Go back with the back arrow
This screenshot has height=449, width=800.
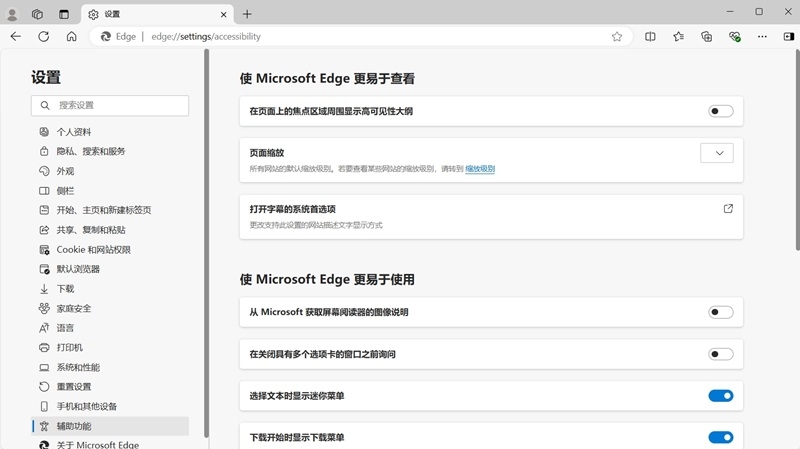point(16,36)
